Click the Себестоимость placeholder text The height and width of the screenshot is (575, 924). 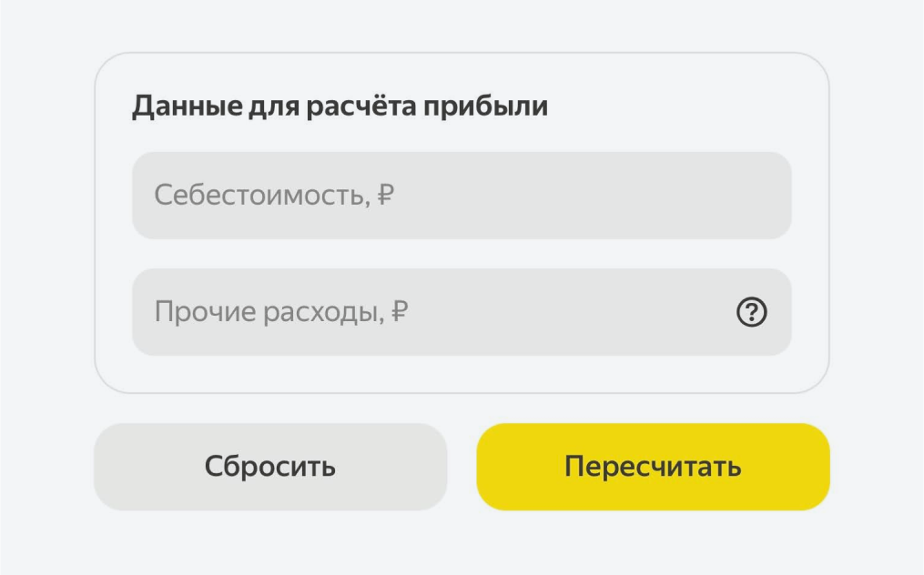tap(274, 195)
